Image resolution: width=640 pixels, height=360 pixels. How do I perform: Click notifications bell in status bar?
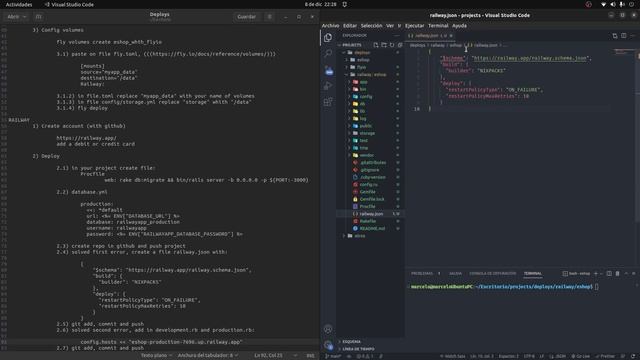tap(632, 356)
